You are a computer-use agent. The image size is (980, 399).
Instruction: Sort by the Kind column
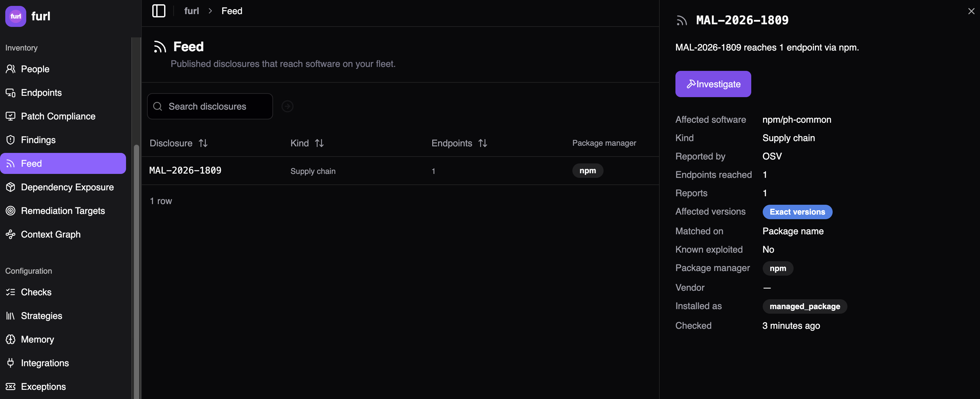pos(307,143)
